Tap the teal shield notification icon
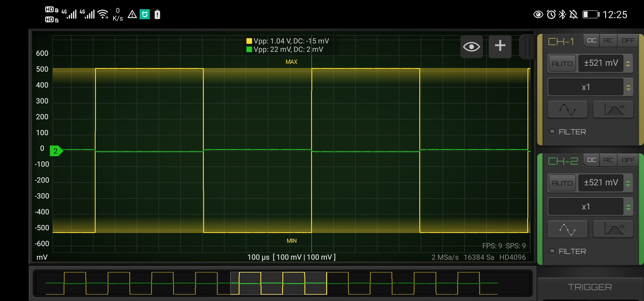This screenshot has width=644, height=301. (x=145, y=14)
